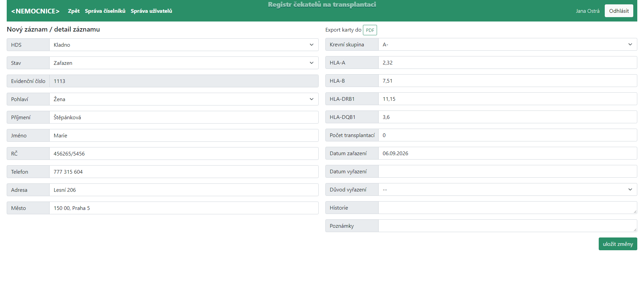Focus the Telefon input field
The image size is (644, 306).
184,172
